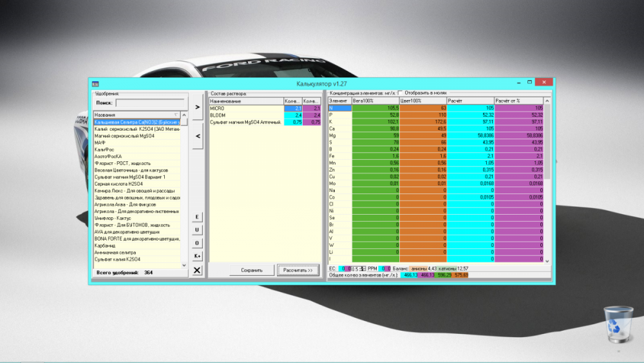
Task: Click fertilizer list scrollbar down arrow
Action: 184,265
